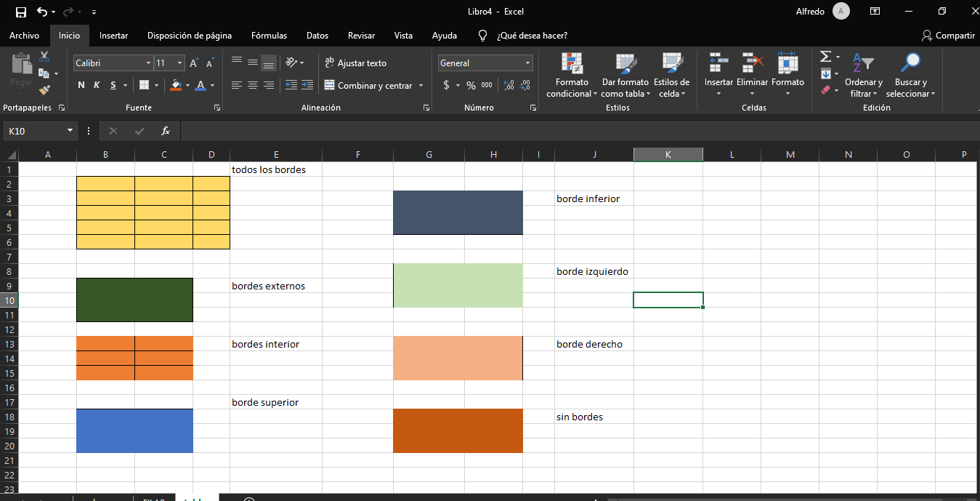
Task: Switch to the Insertar ribbon tab
Action: 113,35
